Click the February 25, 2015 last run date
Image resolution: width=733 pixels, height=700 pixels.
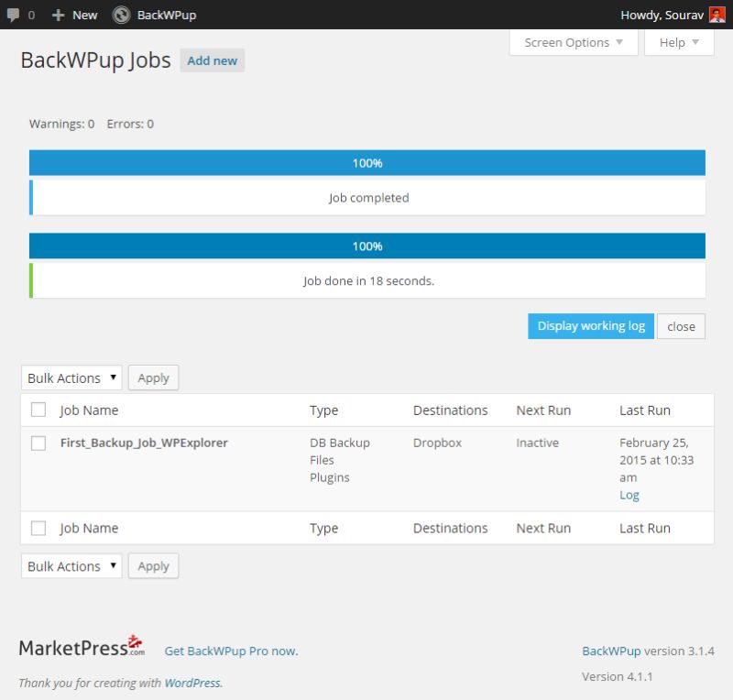[x=657, y=460]
